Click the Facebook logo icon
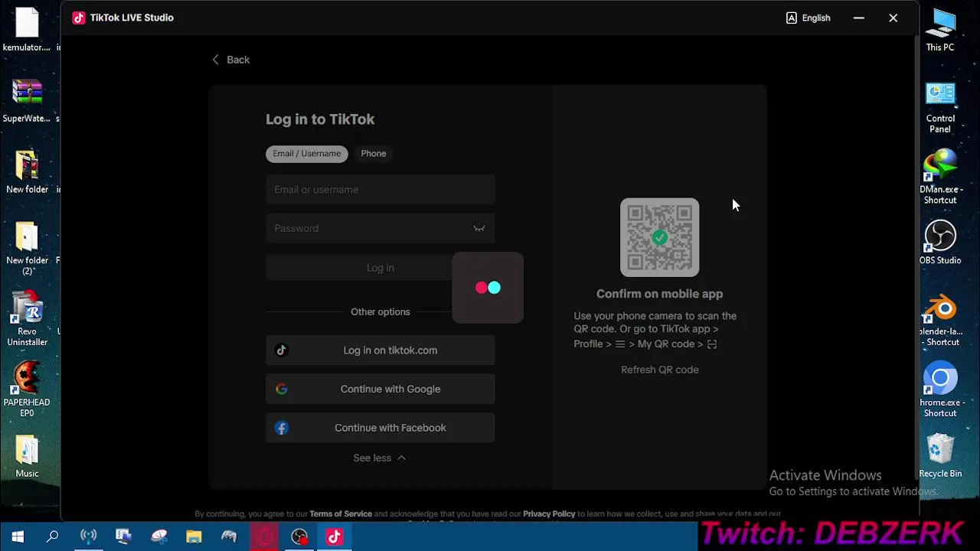This screenshot has width=980, height=551. [x=282, y=428]
